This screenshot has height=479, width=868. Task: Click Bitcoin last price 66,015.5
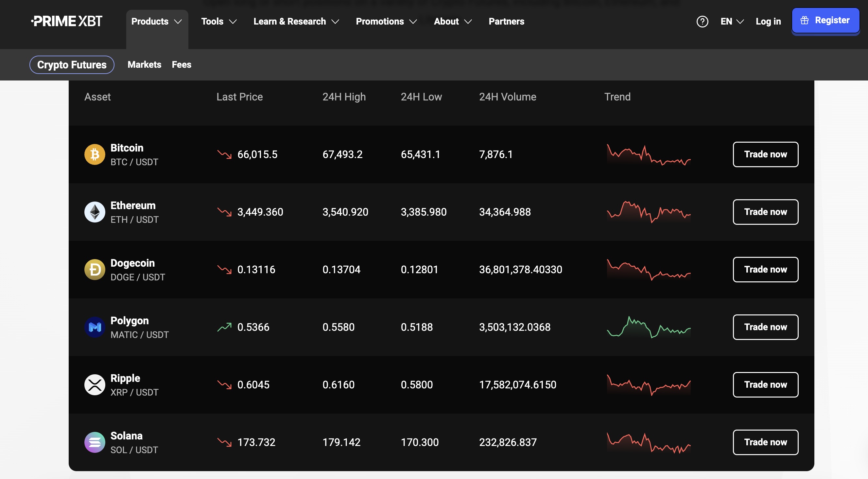click(257, 155)
